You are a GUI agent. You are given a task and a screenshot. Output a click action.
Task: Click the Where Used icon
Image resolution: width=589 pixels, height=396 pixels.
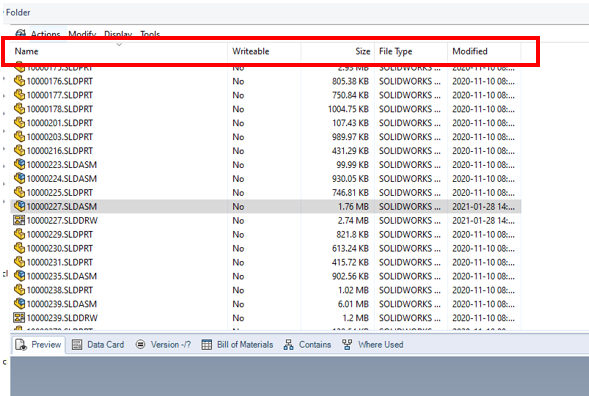(347, 345)
